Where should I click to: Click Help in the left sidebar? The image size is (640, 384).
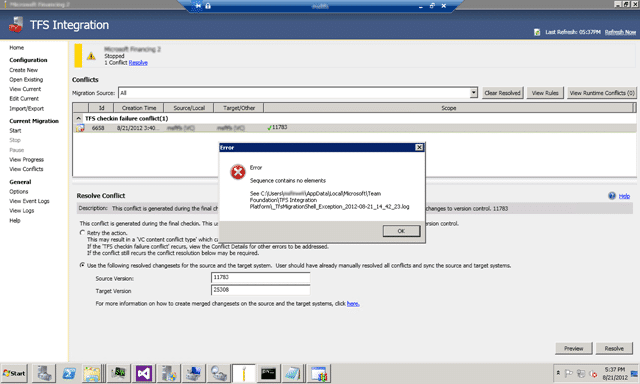coord(15,220)
